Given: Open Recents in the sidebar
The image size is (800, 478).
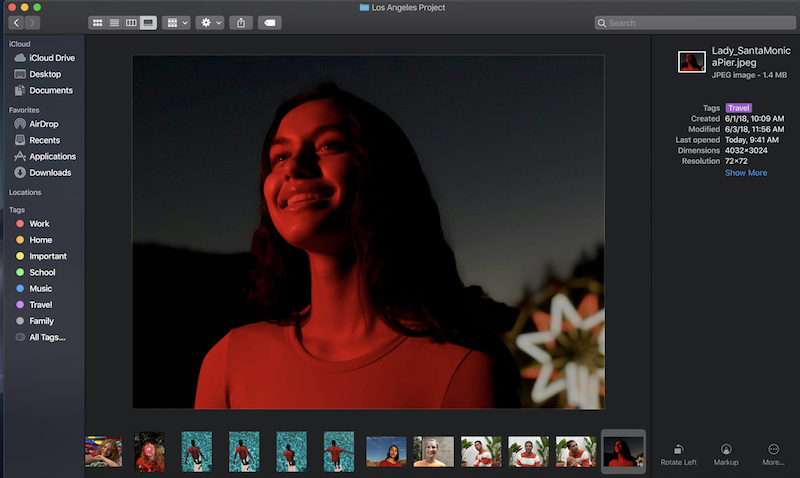Looking at the screenshot, I should pyautogui.click(x=44, y=140).
